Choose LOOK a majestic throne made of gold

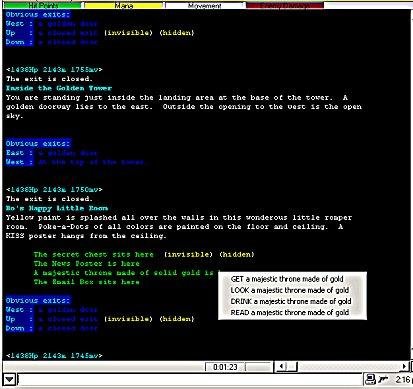(290, 290)
